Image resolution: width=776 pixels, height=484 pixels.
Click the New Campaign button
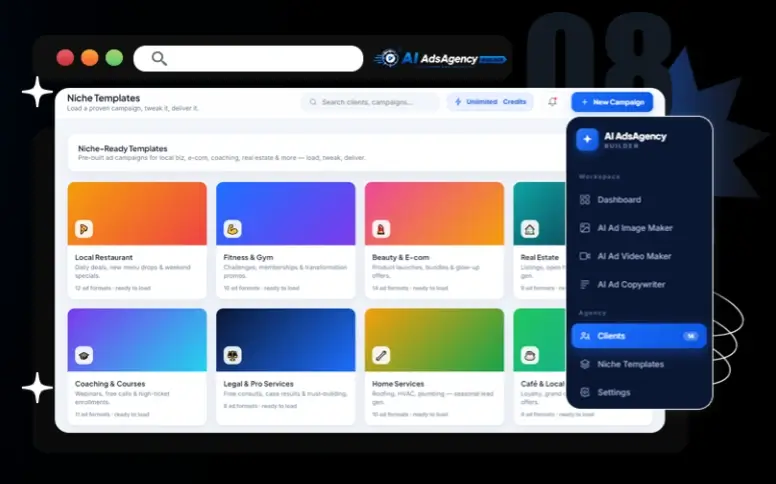(x=612, y=102)
